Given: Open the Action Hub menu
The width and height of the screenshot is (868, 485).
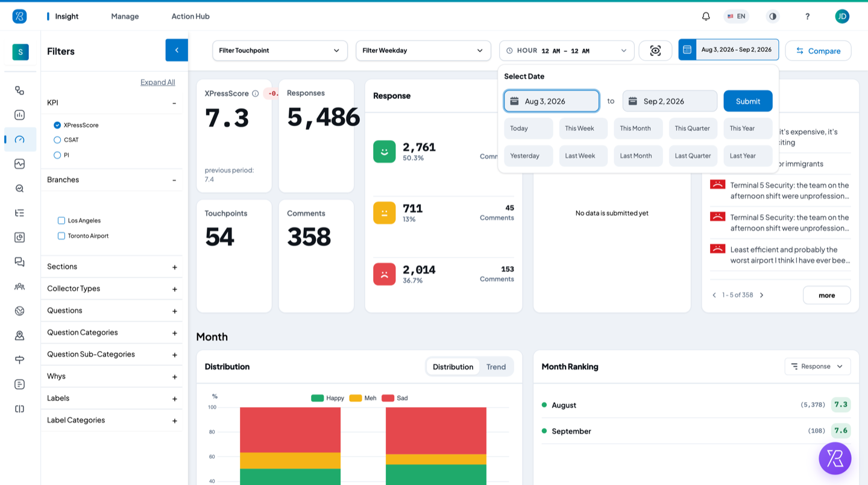Looking at the screenshot, I should click(190, 16).
